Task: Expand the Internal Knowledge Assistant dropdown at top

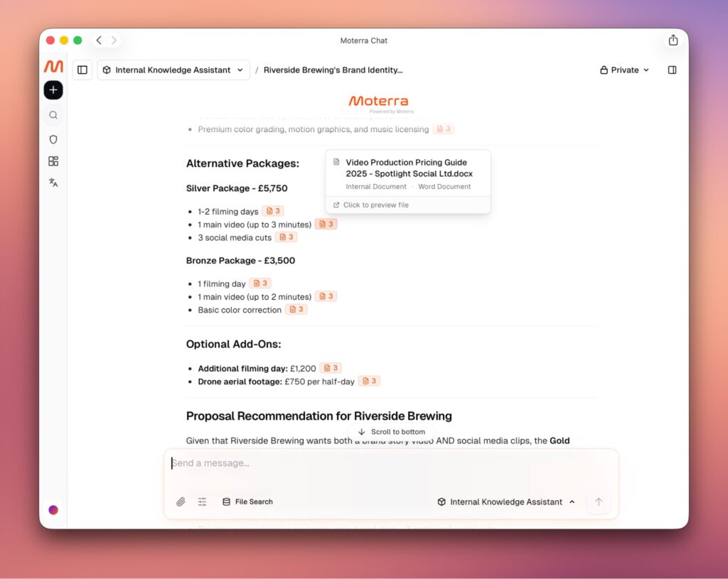Action: click(173, 70)
